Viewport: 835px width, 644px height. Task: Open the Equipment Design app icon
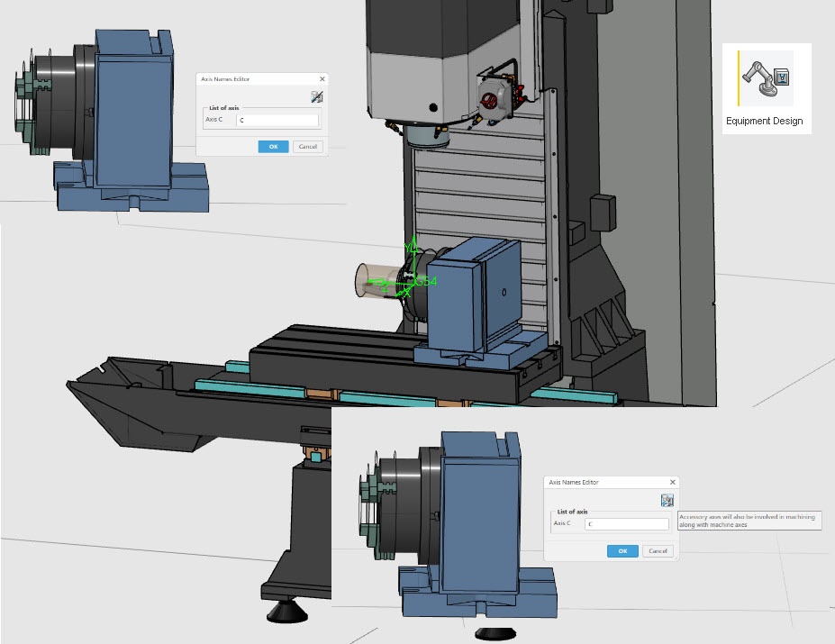pyautogui.click(x=766, y=79)
